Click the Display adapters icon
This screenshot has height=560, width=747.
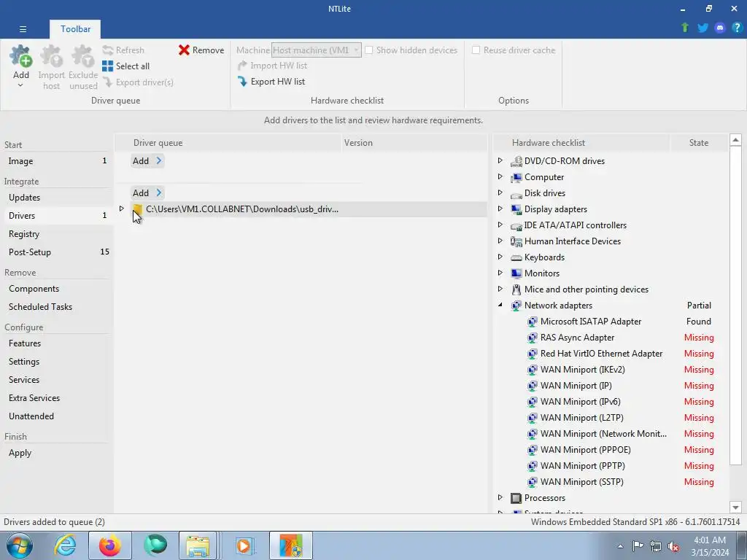coord(516,209)
